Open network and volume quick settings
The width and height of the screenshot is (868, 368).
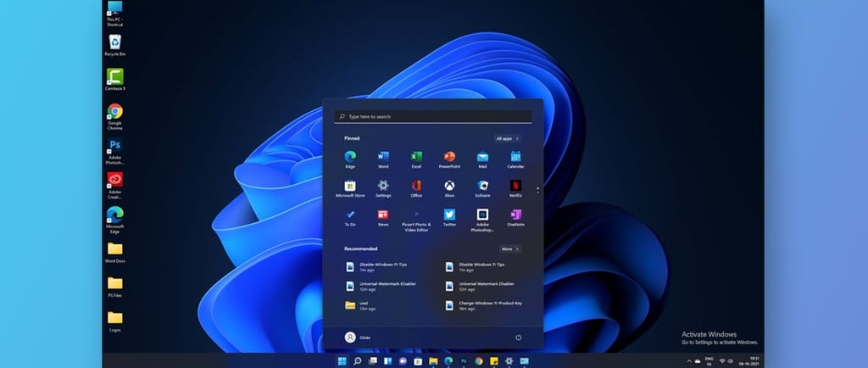pos(726,361)
